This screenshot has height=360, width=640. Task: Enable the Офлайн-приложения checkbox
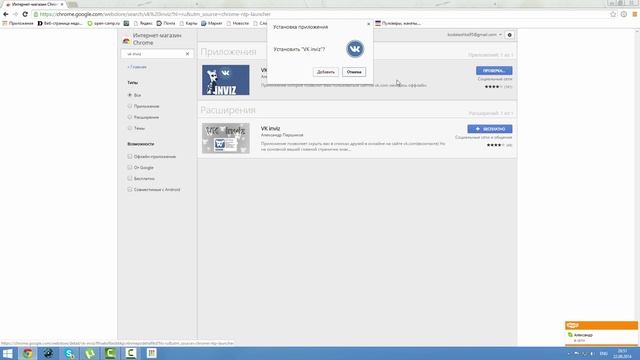(x=130, y=156)
